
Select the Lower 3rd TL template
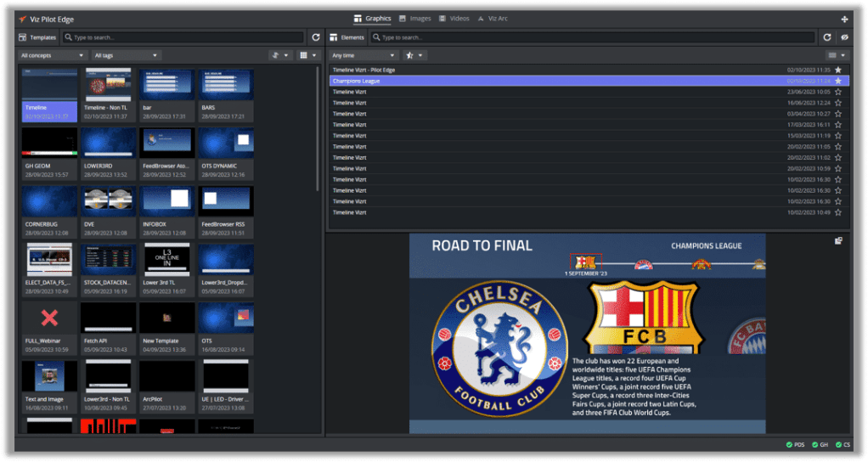click(x=166, y=270)
